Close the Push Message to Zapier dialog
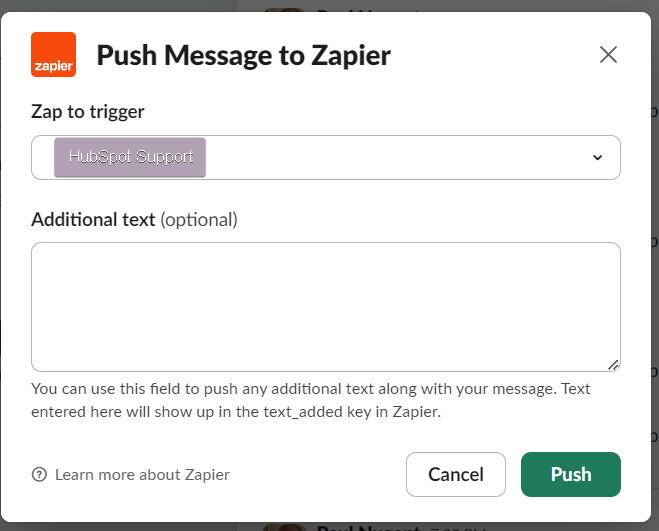Viewport: 659px width, 531px height. (608, 55)
